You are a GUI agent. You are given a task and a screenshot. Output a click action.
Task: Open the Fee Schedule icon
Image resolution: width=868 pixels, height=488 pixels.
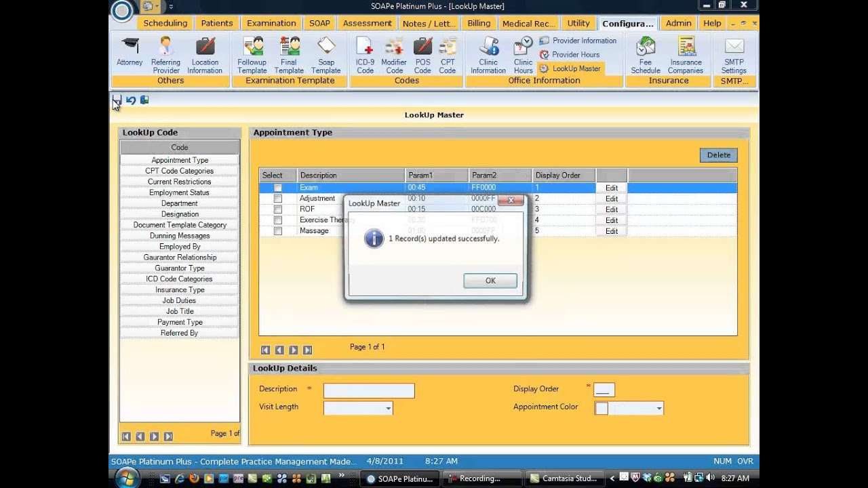(646, 56)
